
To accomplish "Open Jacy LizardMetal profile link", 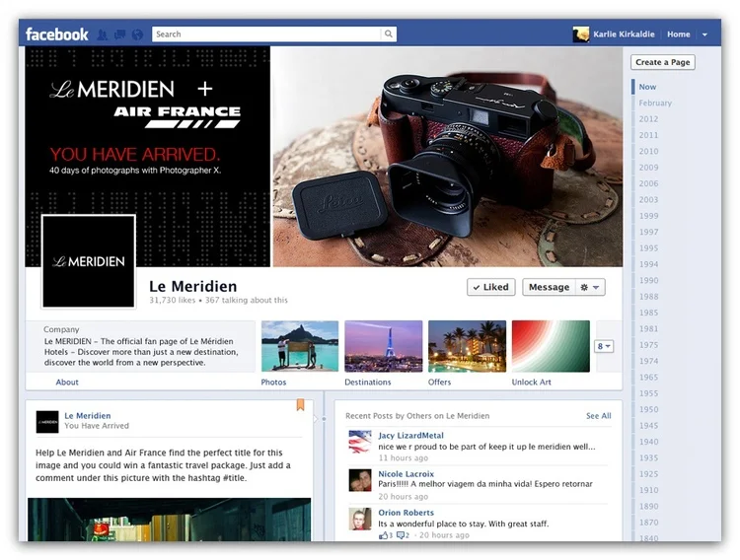I will coord(410,436).
